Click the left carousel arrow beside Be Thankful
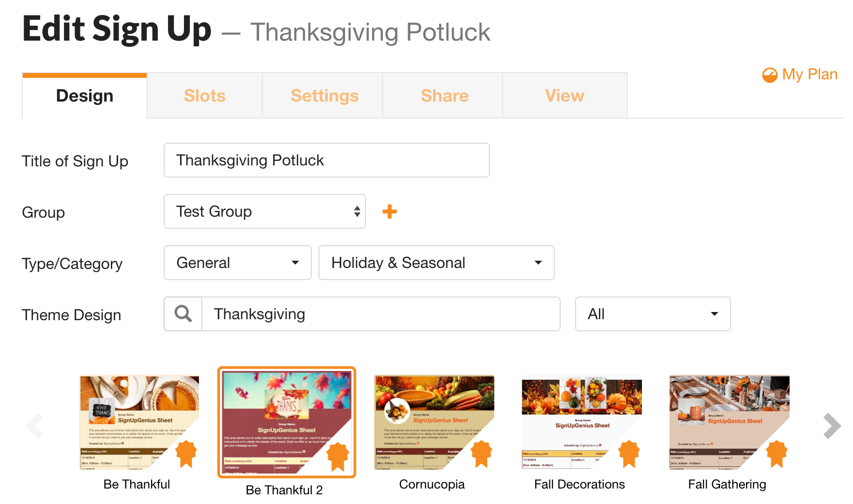The width and height of the screenshot is (853, 504). point(34,426)
